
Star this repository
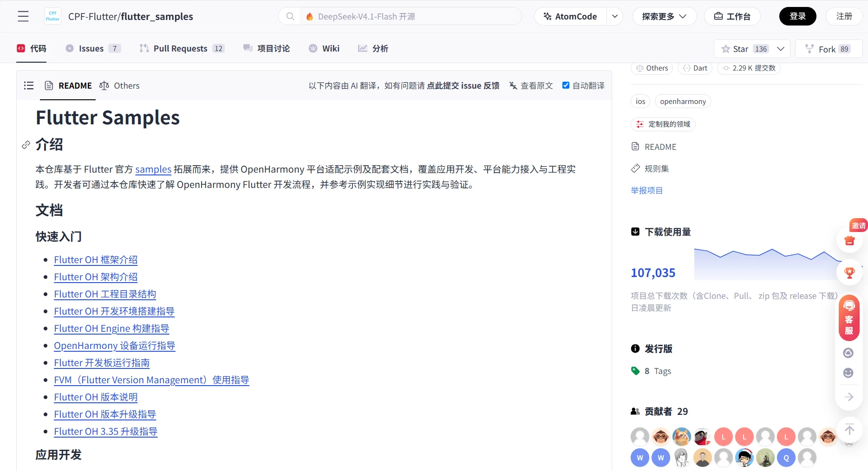click(x=743, y=49)
